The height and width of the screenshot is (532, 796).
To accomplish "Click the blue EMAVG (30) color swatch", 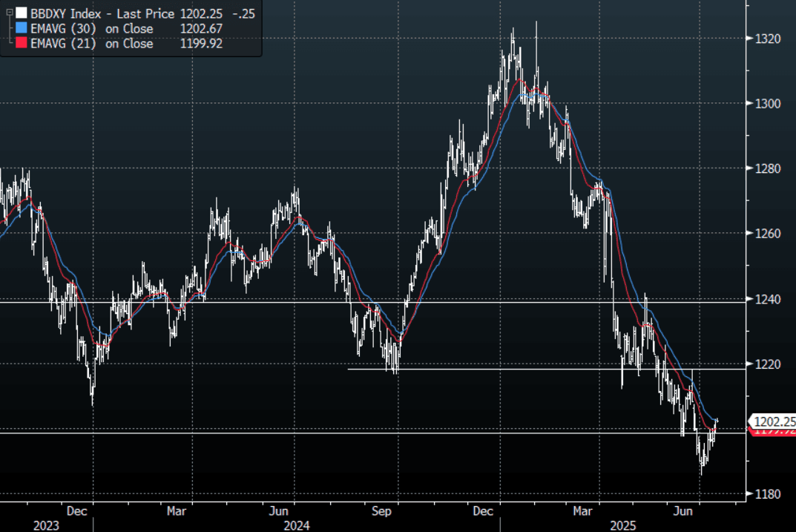I will [22, 28].
